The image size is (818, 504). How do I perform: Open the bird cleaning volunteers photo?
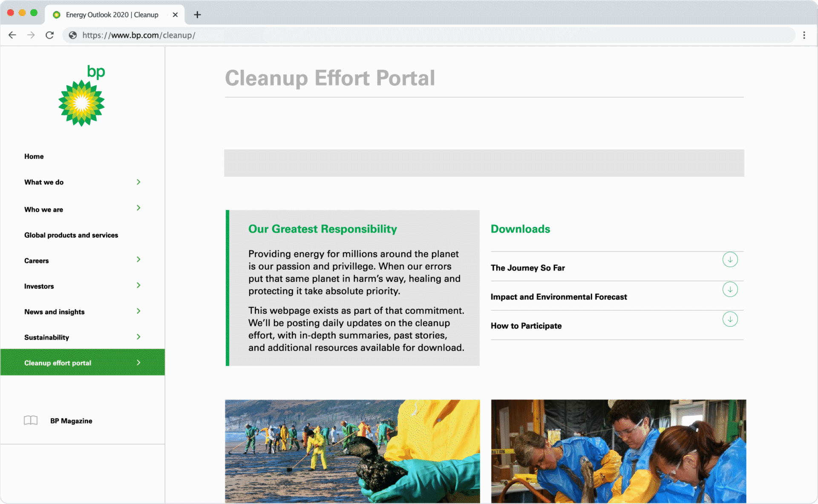pos(619,451)
